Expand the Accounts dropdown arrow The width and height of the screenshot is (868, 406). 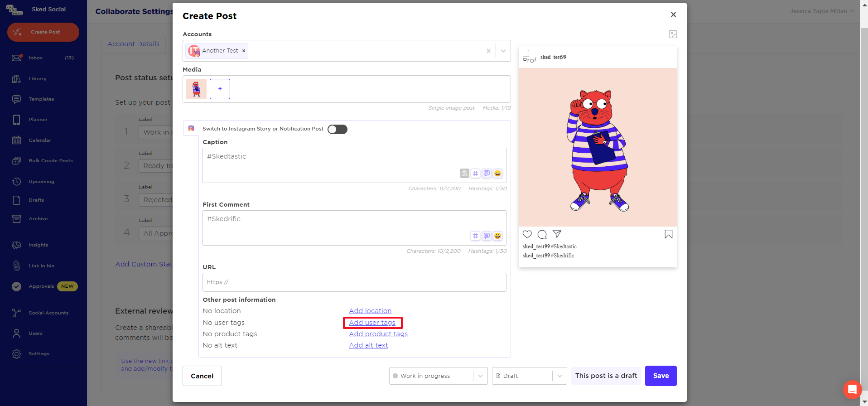click(x=503, y=51)
